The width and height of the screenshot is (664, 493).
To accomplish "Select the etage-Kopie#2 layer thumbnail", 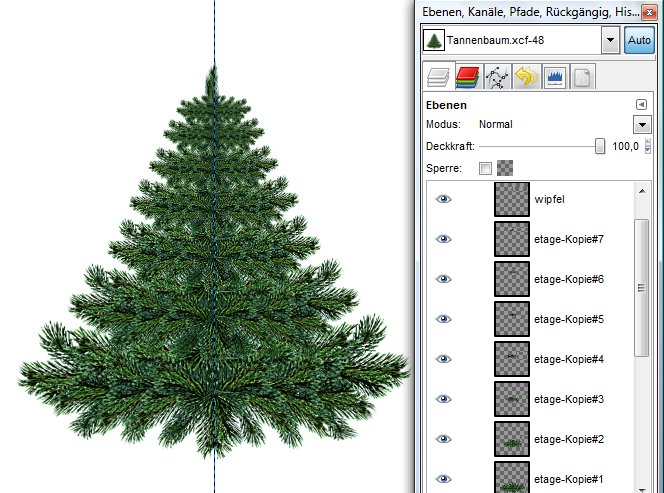I will click(512, 439).
